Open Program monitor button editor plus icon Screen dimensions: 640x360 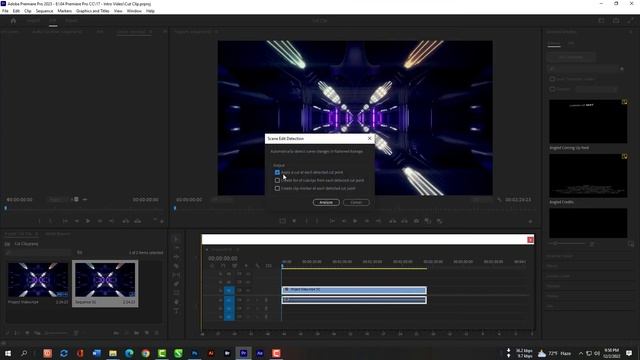(530, 221)
